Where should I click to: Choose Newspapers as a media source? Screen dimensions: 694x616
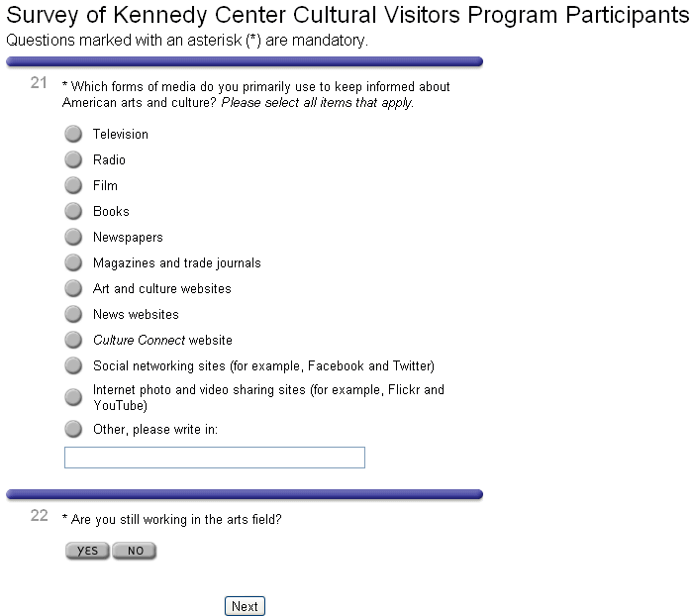tap(73, 237)
